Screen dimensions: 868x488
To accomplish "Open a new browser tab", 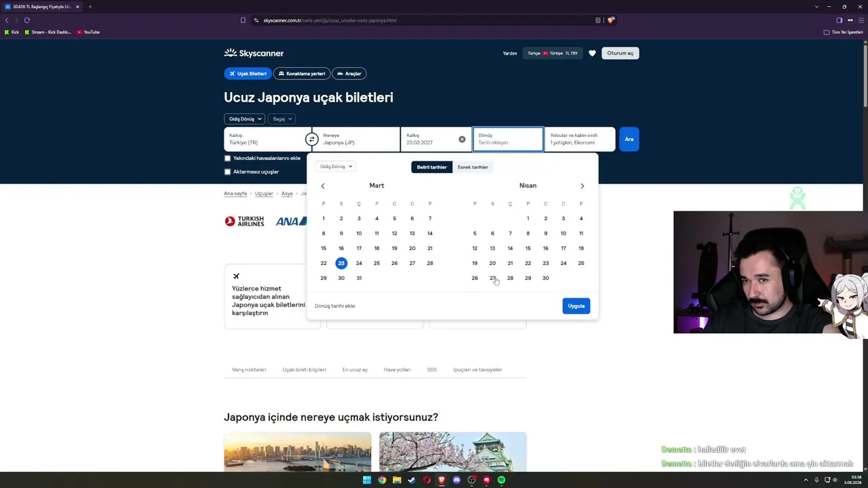I will tap(90, 7).
